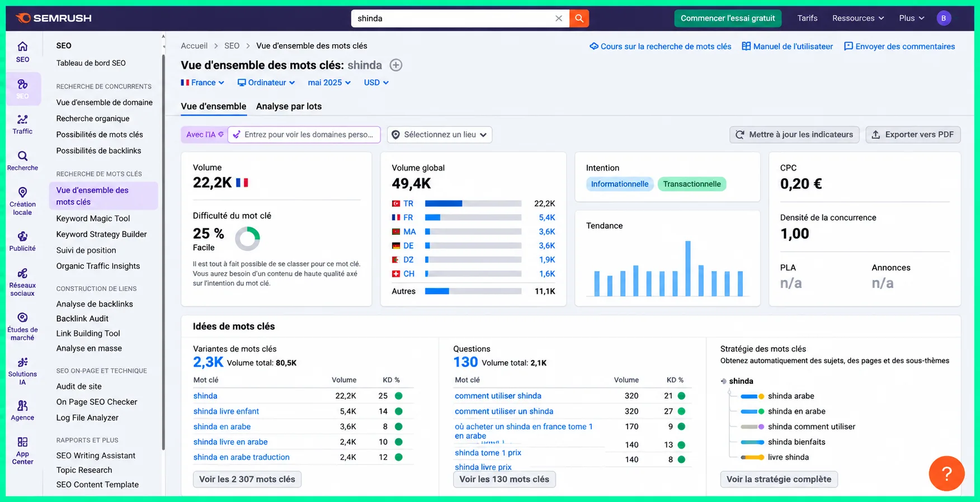Click the sidebar vertical scrollbar
This screenshot has width=980, height=502.
163,252
